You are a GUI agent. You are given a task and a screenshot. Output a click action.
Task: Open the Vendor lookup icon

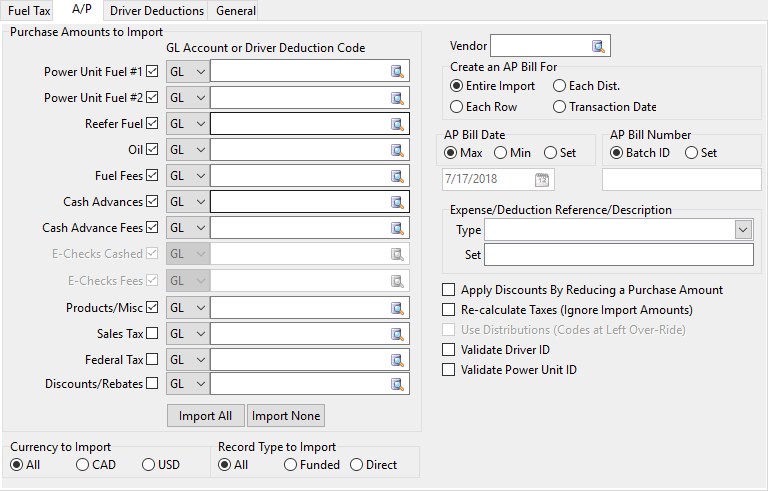pos(598,46)
